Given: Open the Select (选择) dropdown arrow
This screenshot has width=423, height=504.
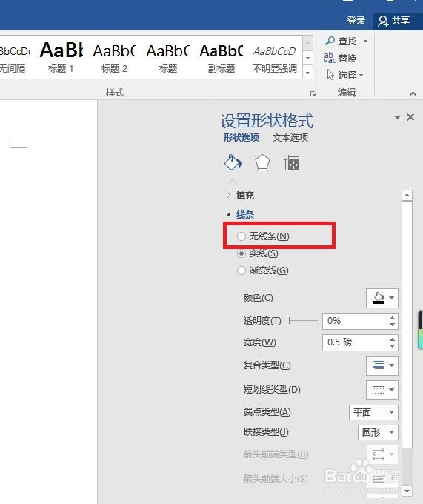Looking at the screenshot, I should tap(361, 75).
